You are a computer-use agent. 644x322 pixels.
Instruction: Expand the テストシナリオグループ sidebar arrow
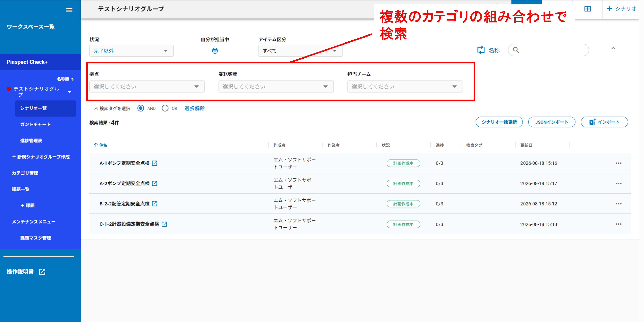point(70,92)
